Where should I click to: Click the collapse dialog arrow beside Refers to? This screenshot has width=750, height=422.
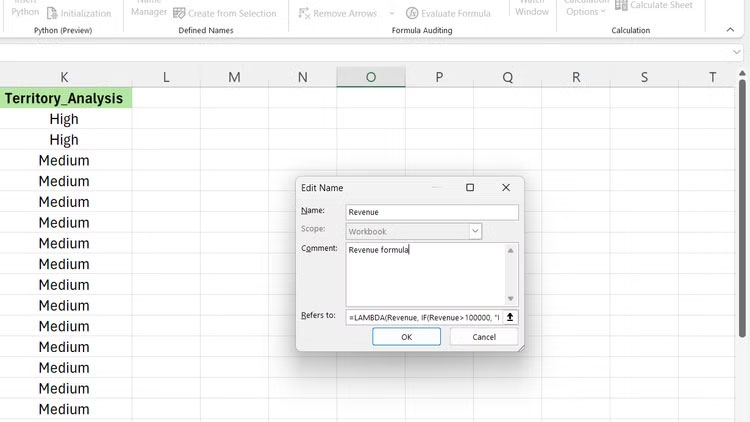[510, 317]
